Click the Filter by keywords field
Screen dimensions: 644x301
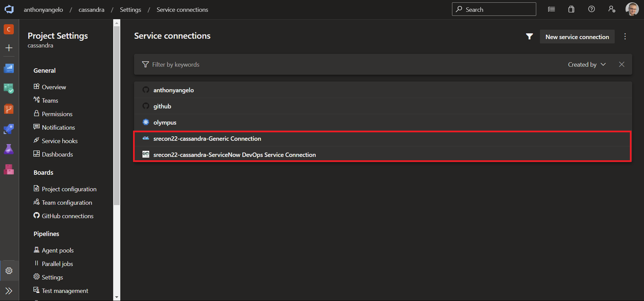click(350, 64)
